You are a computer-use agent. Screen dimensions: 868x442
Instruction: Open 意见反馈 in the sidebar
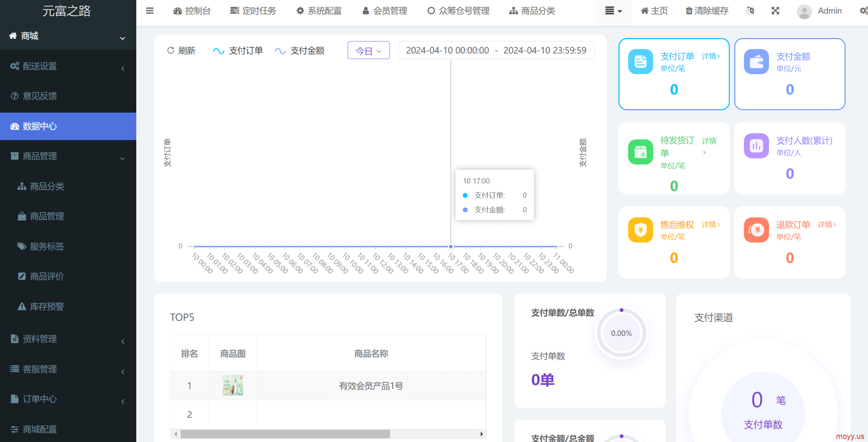[68, 96]
